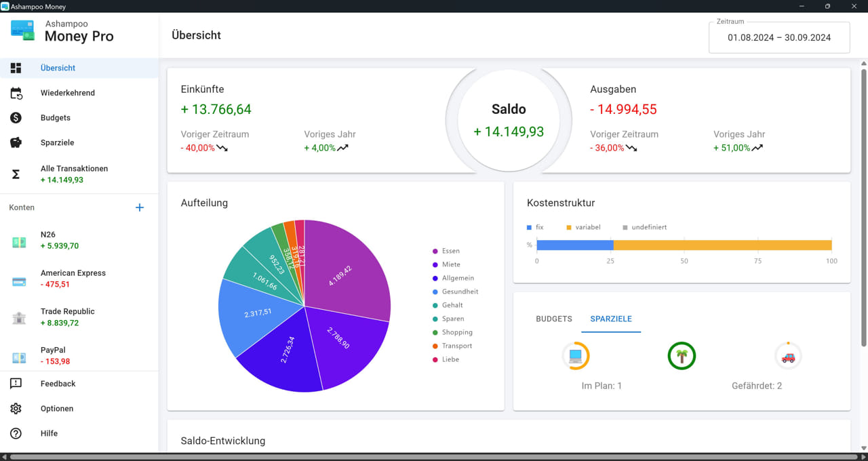The width and height of the screenshot is (868, 461).
Task: Select the Übersicht grid icon
Action: [15, 68]
